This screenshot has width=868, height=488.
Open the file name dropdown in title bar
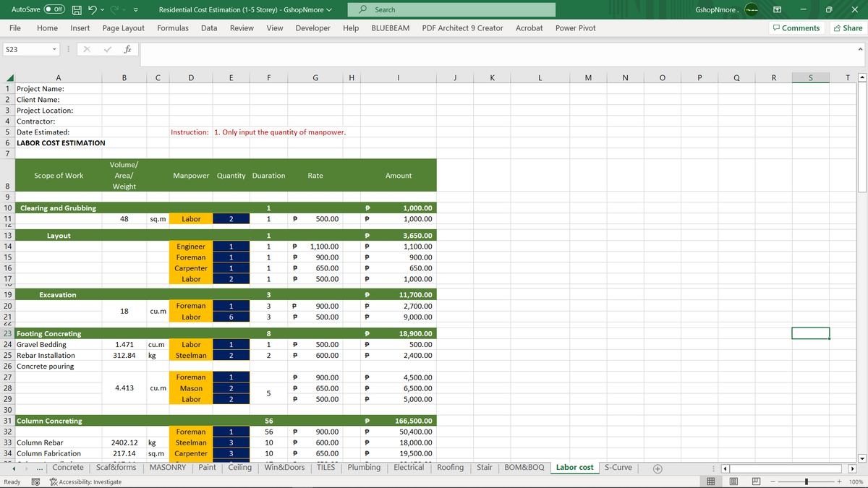point(329,10)
